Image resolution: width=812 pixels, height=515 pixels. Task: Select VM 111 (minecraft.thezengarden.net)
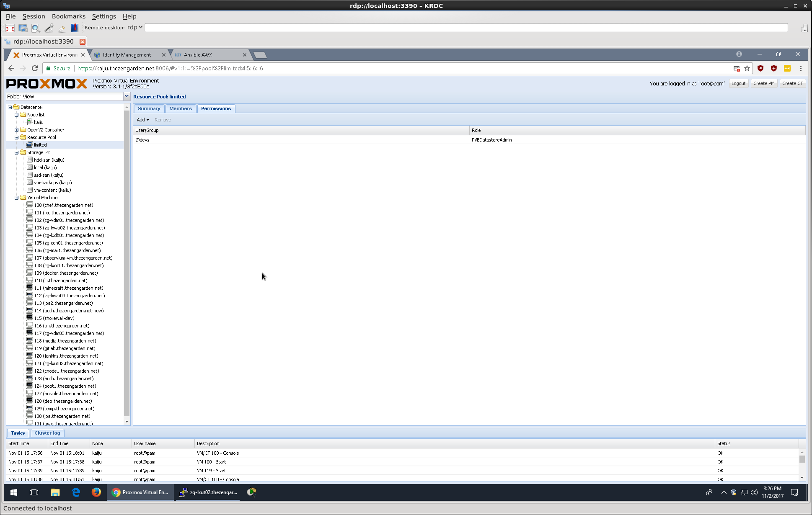69,288
